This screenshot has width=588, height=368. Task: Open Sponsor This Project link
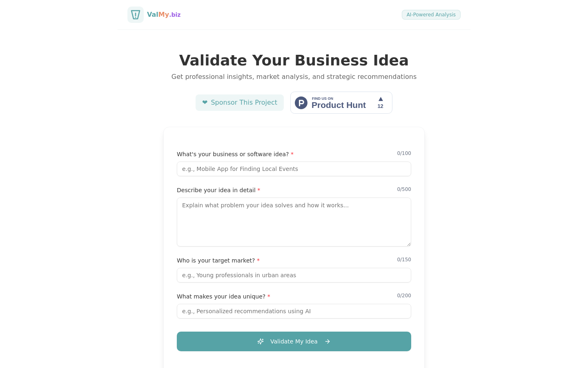click(240, 103)
